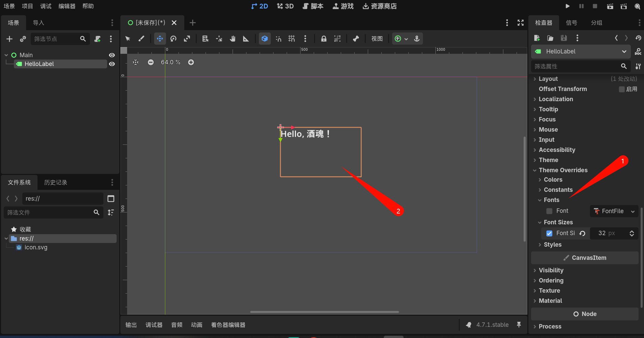Viewport: 644px width, 338px height.
Task: Click the 视图 view menu button
Action: [377, 39]
